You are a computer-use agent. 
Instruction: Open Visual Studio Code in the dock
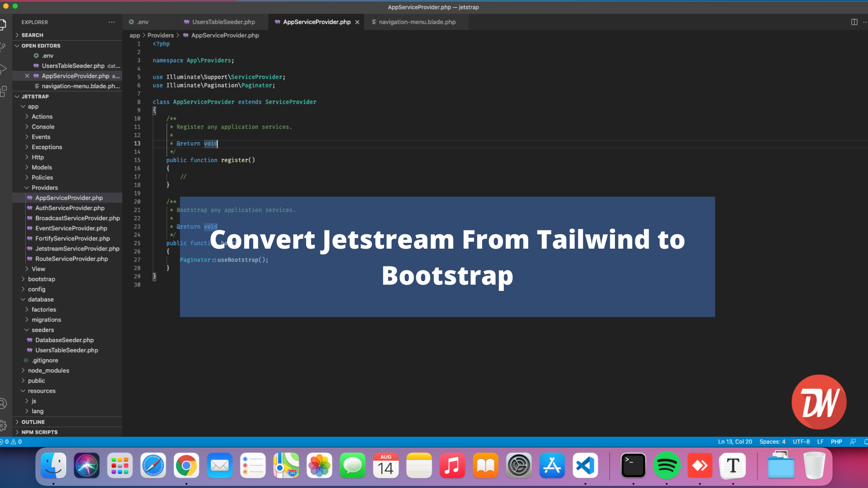pos(585,465)
